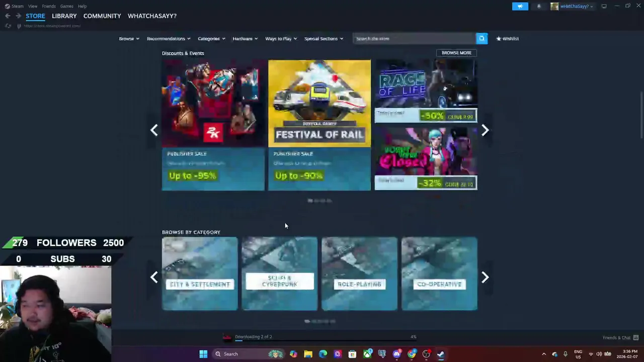This screenshot has width=644, height=362.
Task: Switch to the STORE tab
Action: 35,16
